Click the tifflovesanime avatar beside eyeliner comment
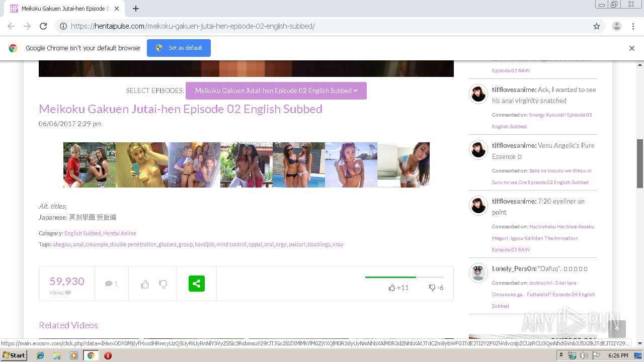The width and height of the screenshot is (644, 362). click(478, 205)
